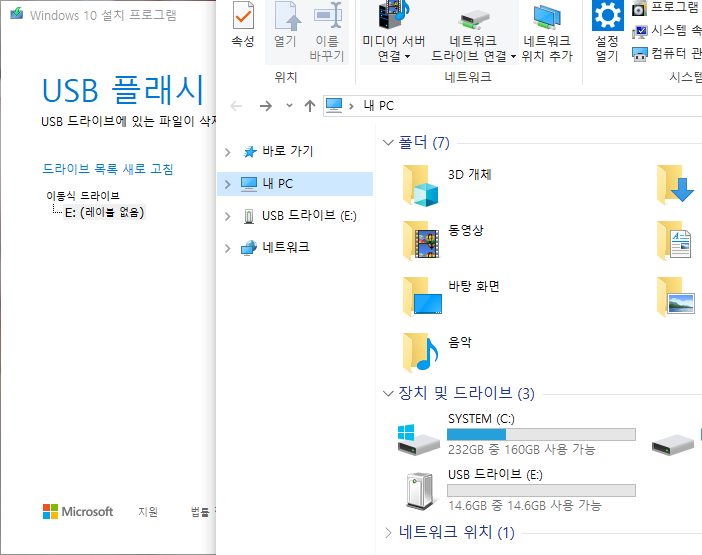This screenshot has width=702, height=555.
Task: Select the partially visible second hard drive icon
Action: (673, 445)
